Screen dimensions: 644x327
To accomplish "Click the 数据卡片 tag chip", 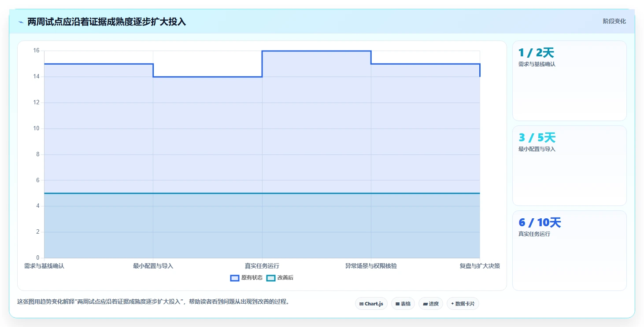I will (x=463, y=304).
